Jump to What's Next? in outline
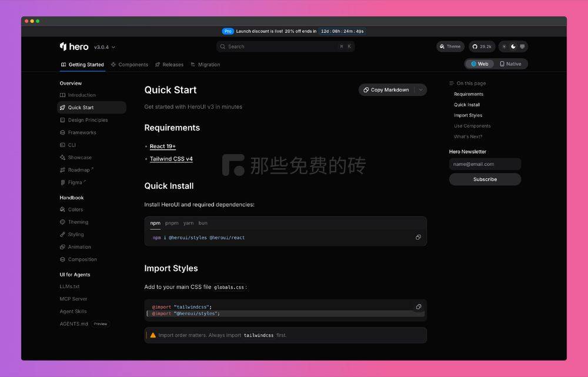The image size is (588, 377). 468,136
